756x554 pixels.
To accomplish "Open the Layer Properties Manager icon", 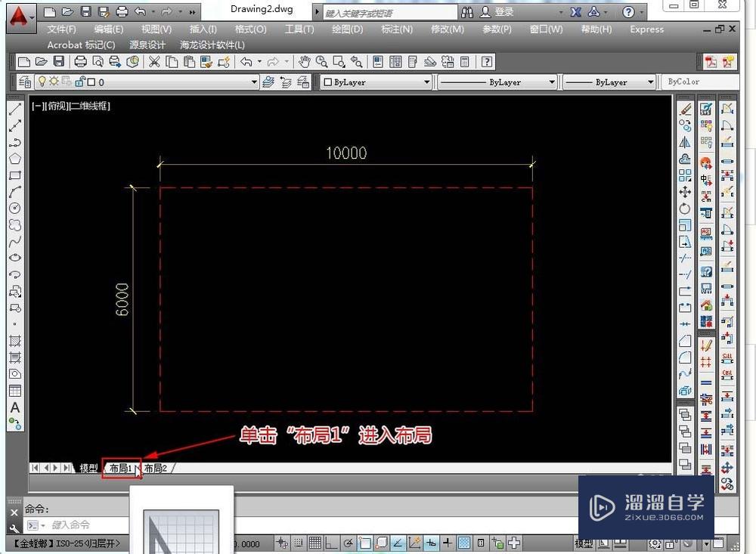I will click(25, 82).
